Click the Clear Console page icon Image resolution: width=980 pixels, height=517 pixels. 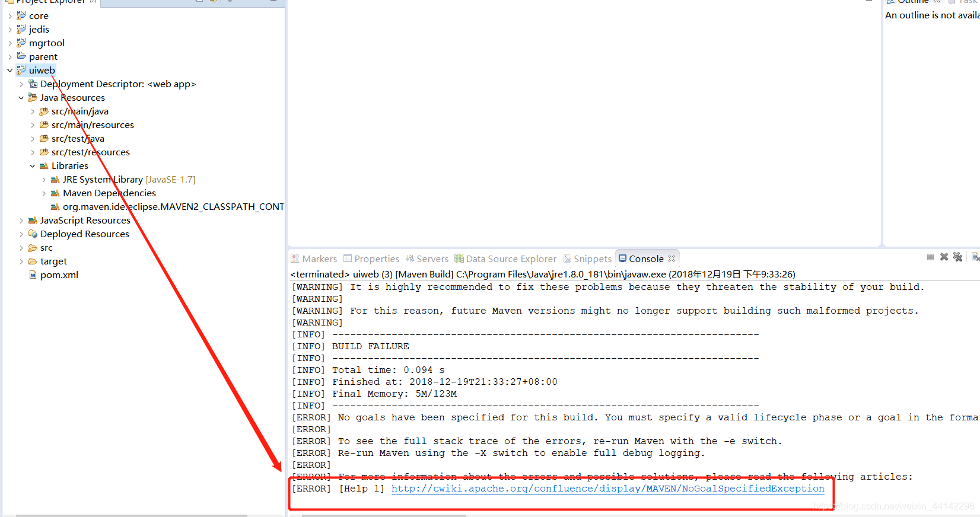(975, 257)
